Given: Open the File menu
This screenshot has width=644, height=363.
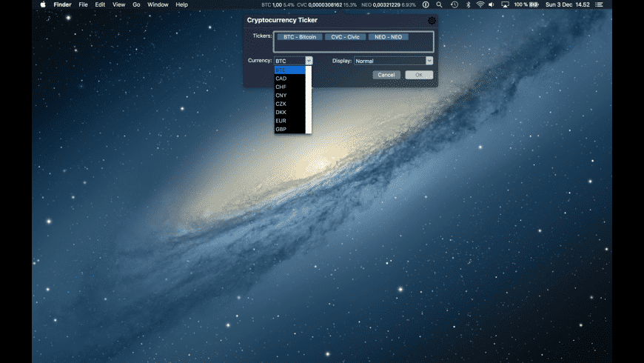Looking at the screenshot, I should [x=84, y=4].
